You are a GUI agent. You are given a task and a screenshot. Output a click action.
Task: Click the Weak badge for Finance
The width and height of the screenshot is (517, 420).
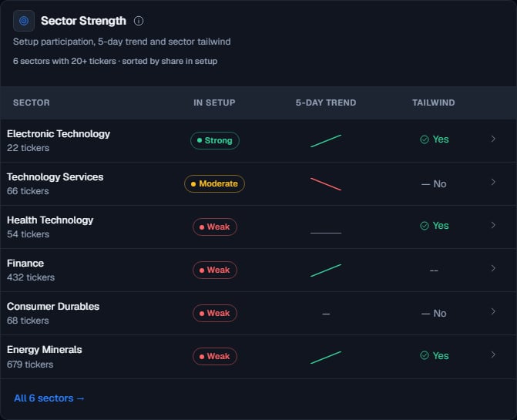(x=215, y=270)
